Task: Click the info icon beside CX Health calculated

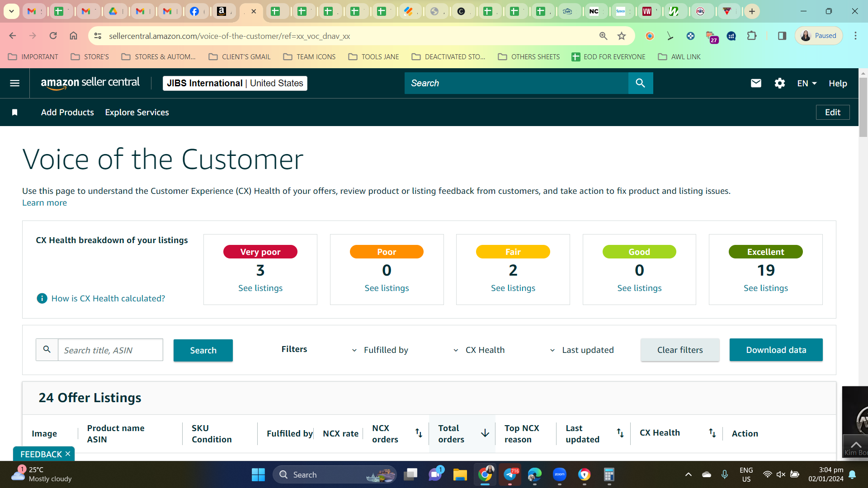Action: tap(42, 298)
